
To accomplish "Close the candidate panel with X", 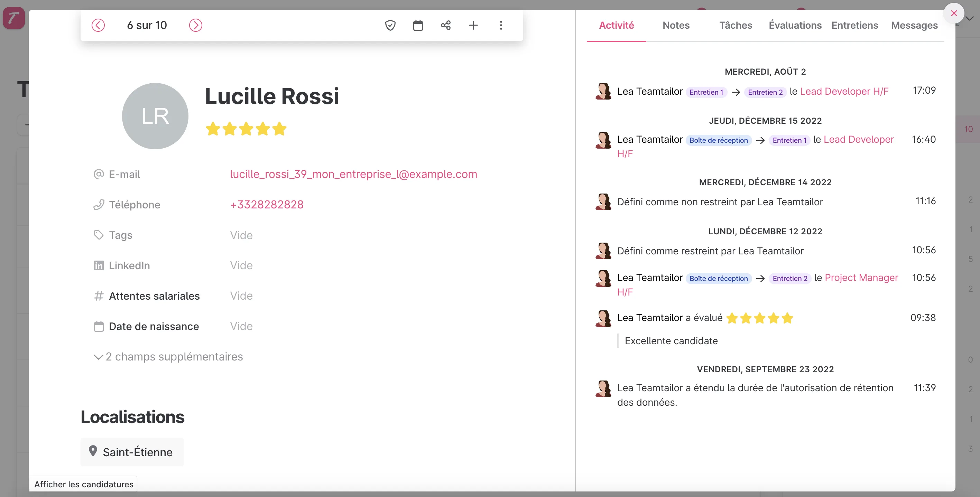I will coord(954,13).
